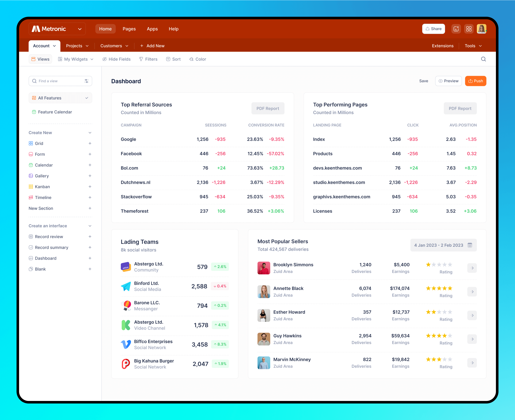Screen dimensions: 515x420
Task: Toggle Hide Fields option
Action: pos(117,59)
